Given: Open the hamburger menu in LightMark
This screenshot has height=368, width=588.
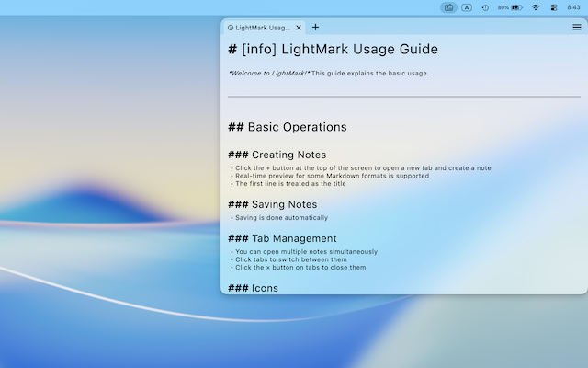Looking at the screenshot, I should tap(577, 28).
